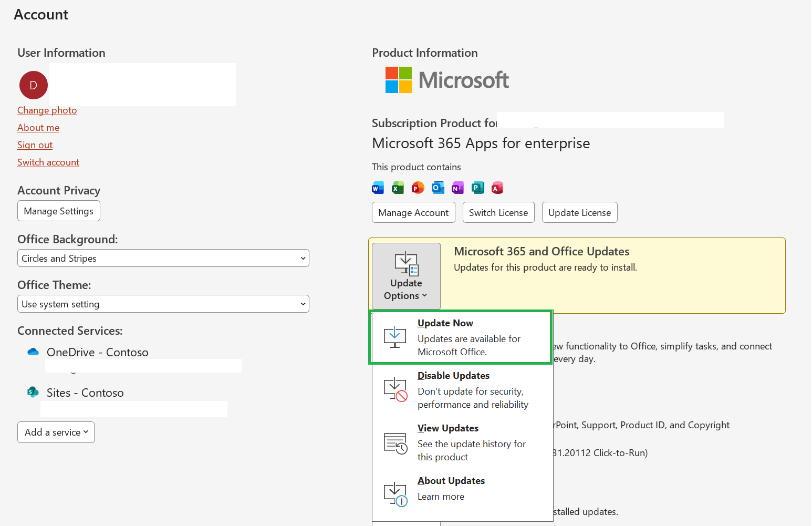Click the Switch account link
The image size is (812, 526).
coord(48,162)
